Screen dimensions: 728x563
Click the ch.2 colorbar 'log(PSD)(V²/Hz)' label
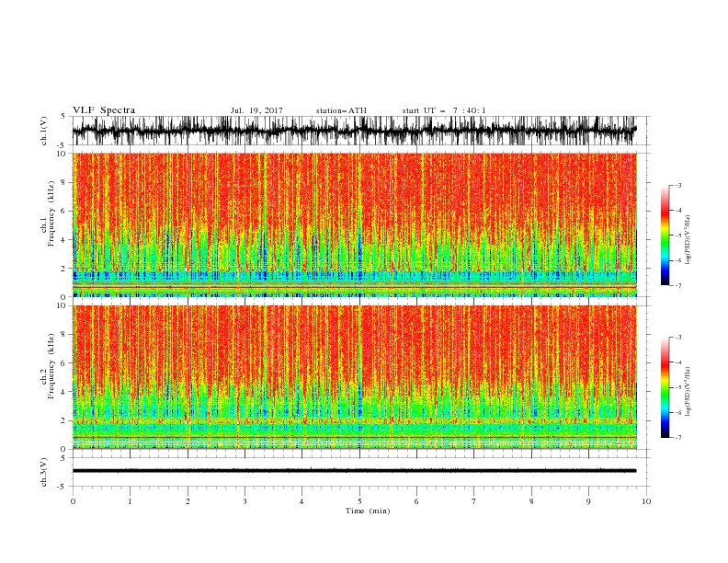(688, 392)
